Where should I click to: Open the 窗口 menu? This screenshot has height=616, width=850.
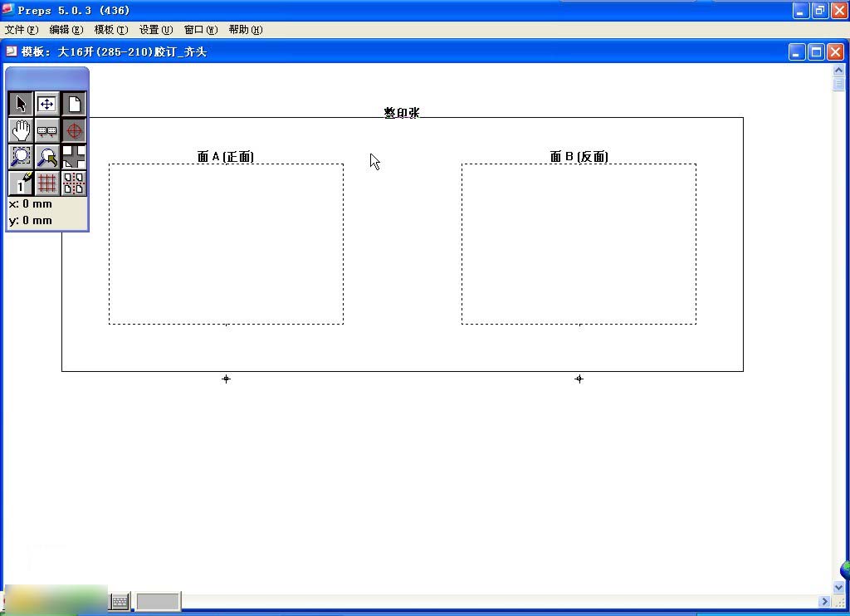[x=201, y=30]
